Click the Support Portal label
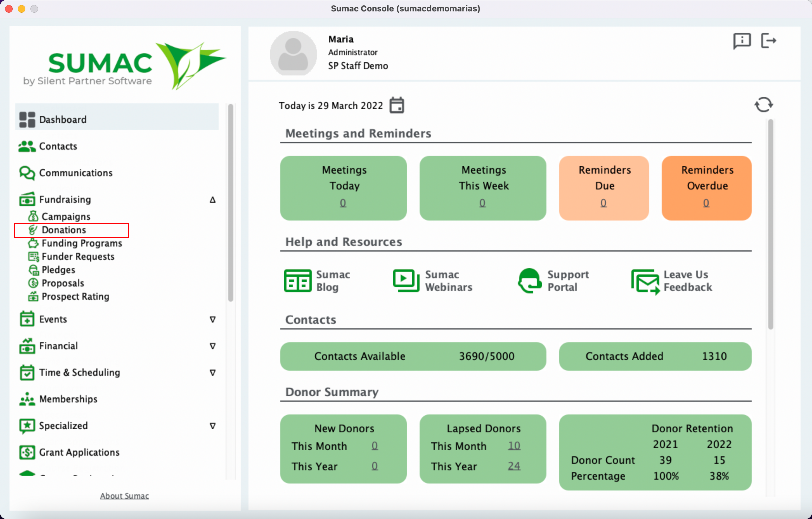 coord(568,281)
